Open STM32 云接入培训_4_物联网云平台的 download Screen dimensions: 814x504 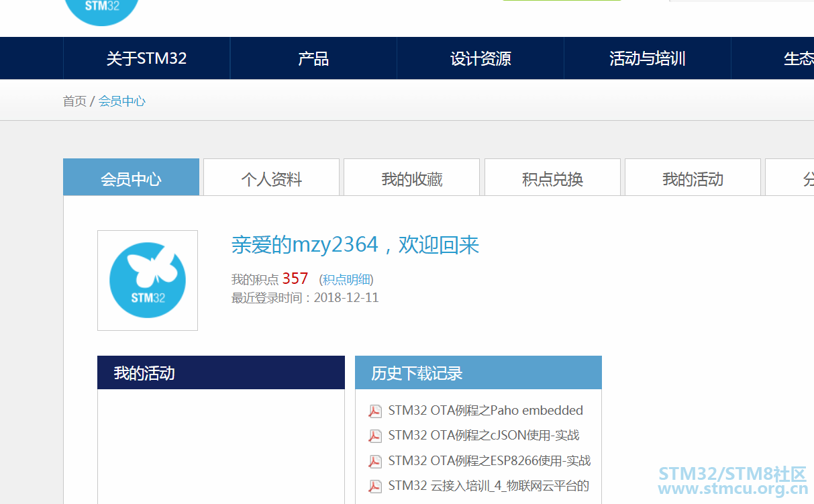(489, 486)
